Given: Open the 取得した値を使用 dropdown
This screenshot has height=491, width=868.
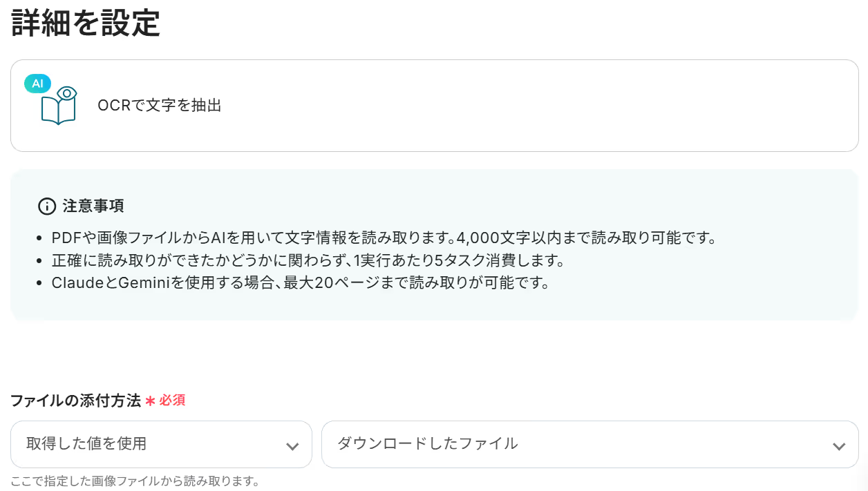Looking at the screenshot, I should point(161,444).
